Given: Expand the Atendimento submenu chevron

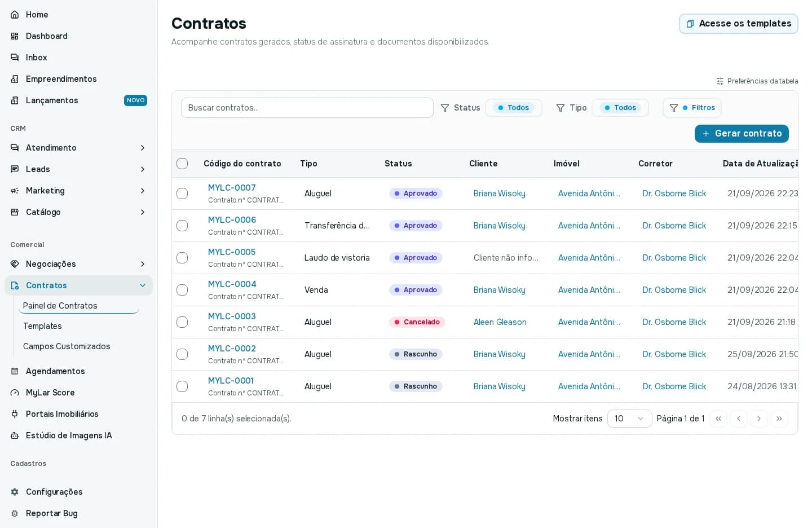Looking at the screenshot, I should click(x=143, y=148).
